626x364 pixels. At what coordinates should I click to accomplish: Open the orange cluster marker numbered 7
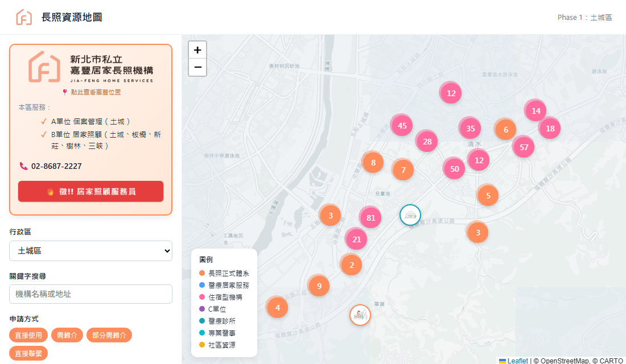pos(403,169)
